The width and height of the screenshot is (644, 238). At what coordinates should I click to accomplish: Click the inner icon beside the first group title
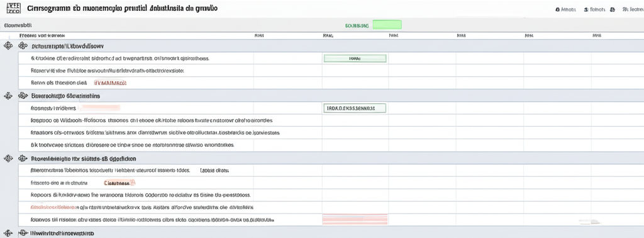[x=23, y=45]
